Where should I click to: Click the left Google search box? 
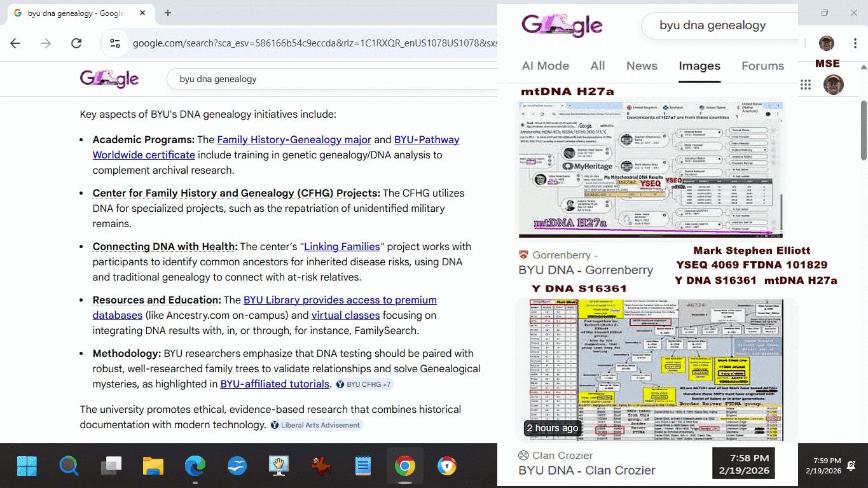(x=318, y=79)
